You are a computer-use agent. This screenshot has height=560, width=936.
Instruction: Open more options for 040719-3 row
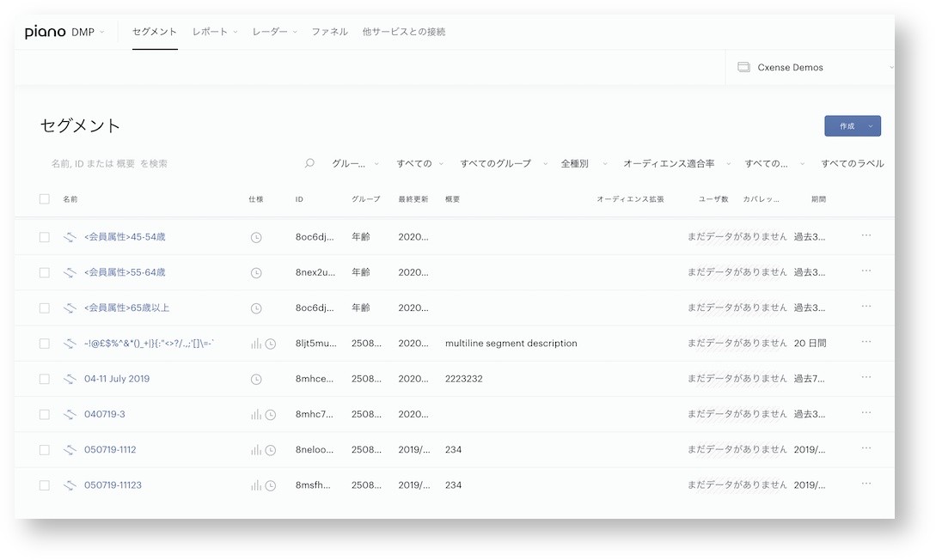coord(866,412)
